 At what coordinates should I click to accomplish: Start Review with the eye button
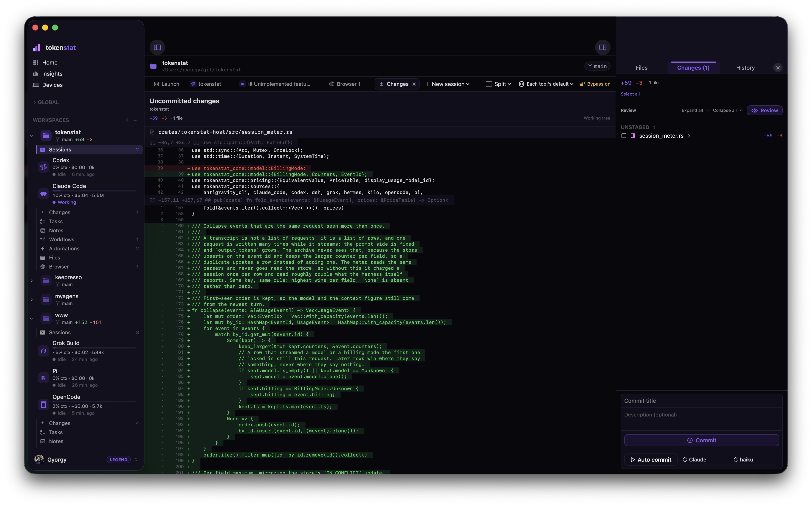[x=764, y=110]
